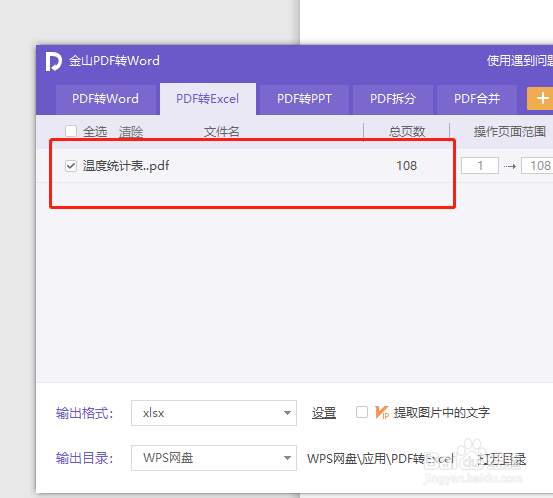Viewport: 553px width, 498px height.
Task: Click the 操作页面范围 column header
Action: tap(510, 132)
